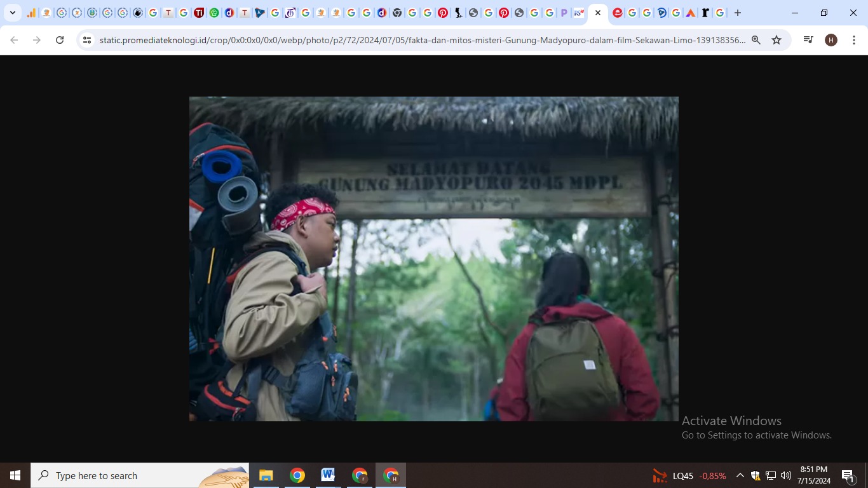Open the page zoom control icon
The image size is (868, 488).
click(756, 40)
